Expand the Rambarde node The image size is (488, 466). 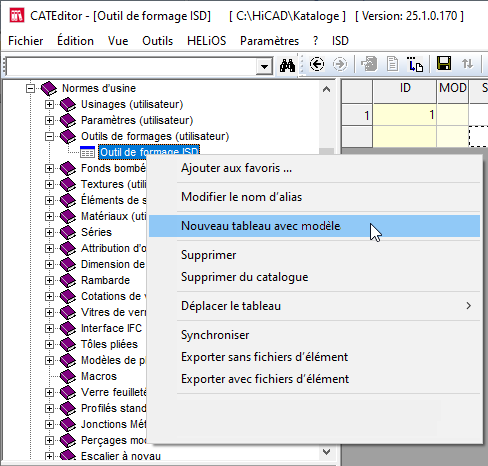click(x=49, y=280)
